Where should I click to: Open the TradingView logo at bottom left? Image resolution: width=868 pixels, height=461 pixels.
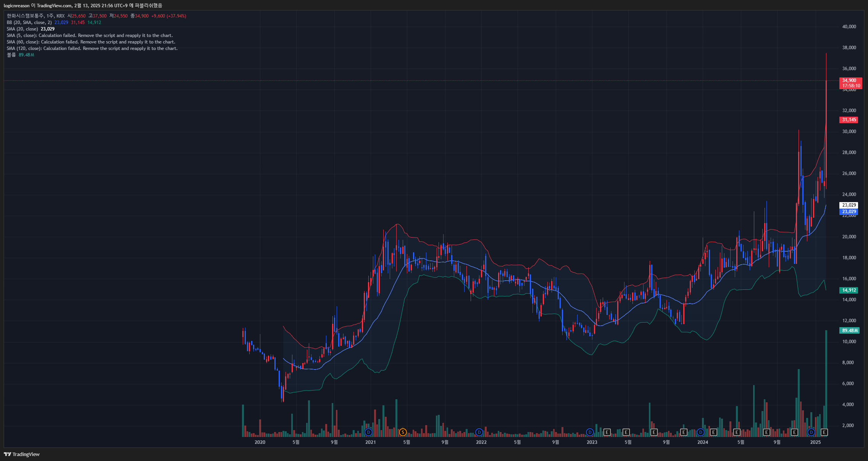tap(22, 454)
